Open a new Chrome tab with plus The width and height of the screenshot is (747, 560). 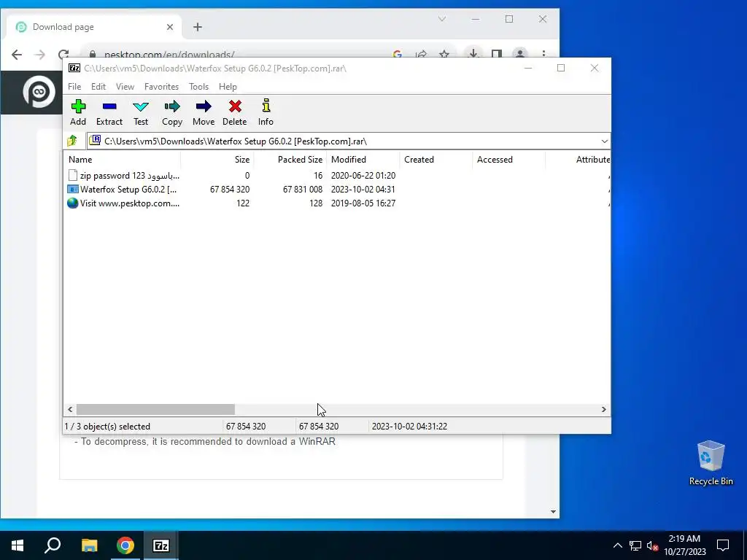(x=198, y=27)
